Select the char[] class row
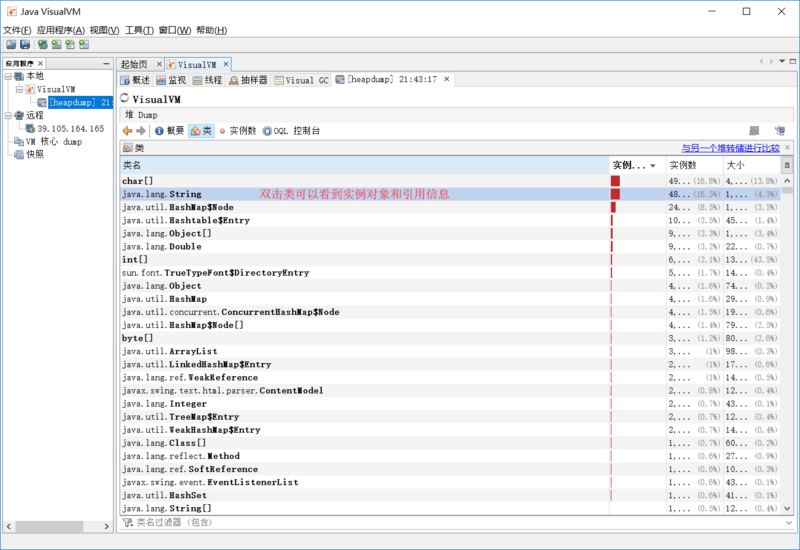 (x=451, y=181)
